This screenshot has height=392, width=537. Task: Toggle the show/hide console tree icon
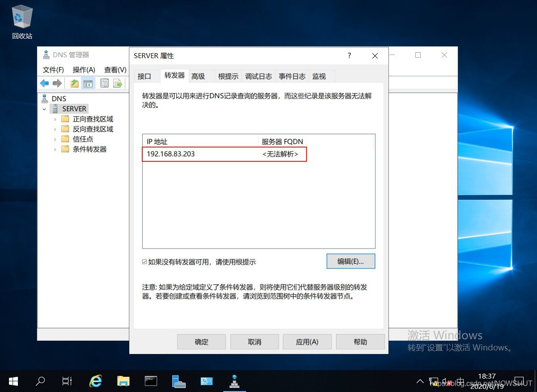tap(88, 83)
